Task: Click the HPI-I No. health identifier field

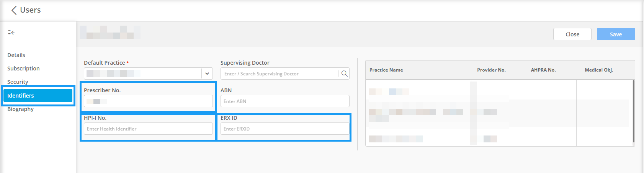Action: (148, 129)
